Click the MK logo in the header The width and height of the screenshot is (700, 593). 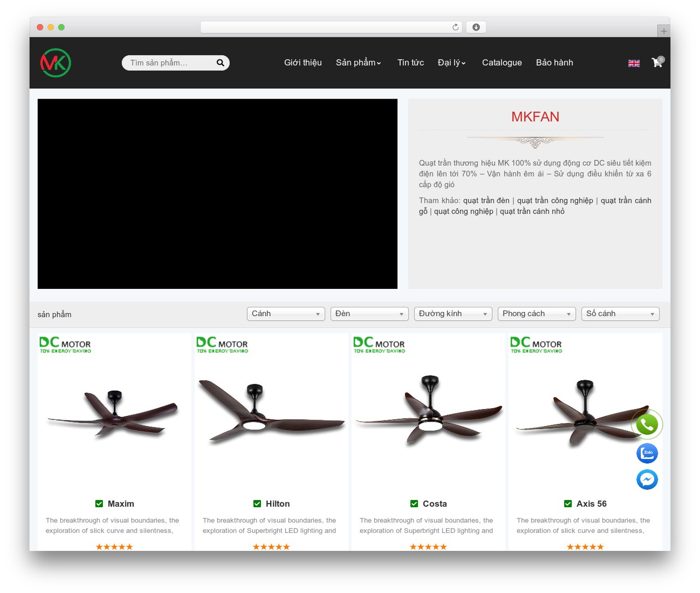(55, 63)
